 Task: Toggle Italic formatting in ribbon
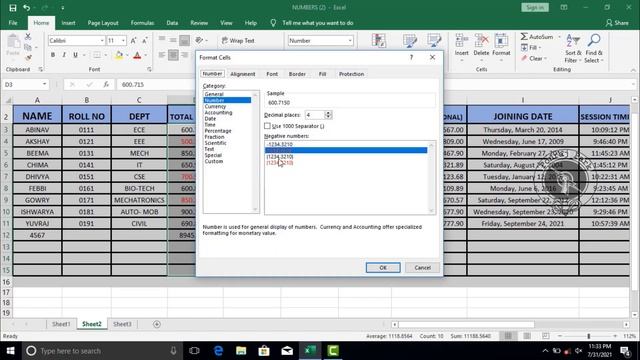click(x=64, y=55)
